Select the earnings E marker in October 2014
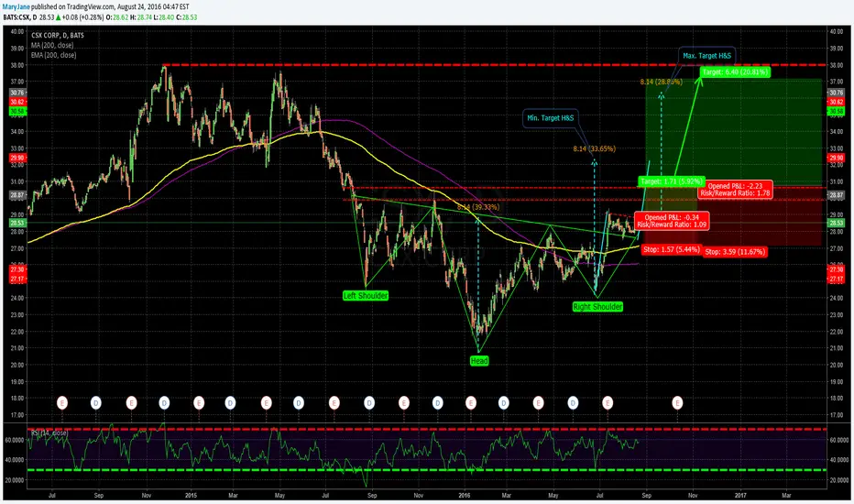 [131, 403]
